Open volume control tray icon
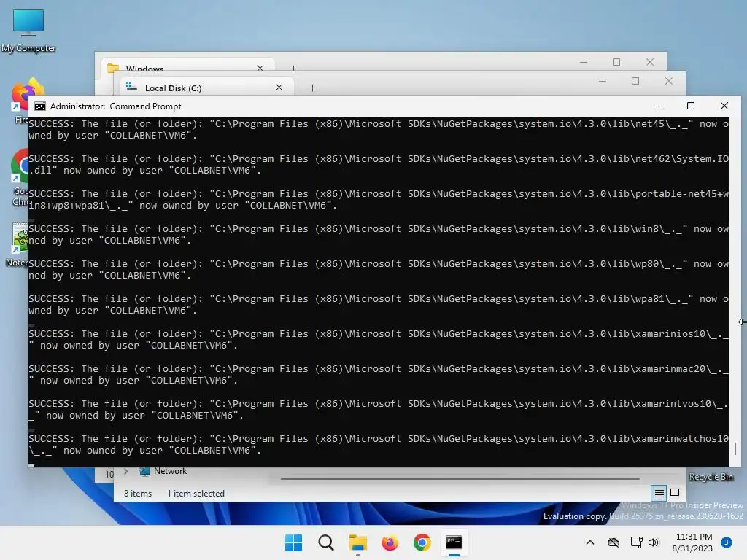Screen dimensions: 747x560 pyautogui.click(x=654, y=542)
